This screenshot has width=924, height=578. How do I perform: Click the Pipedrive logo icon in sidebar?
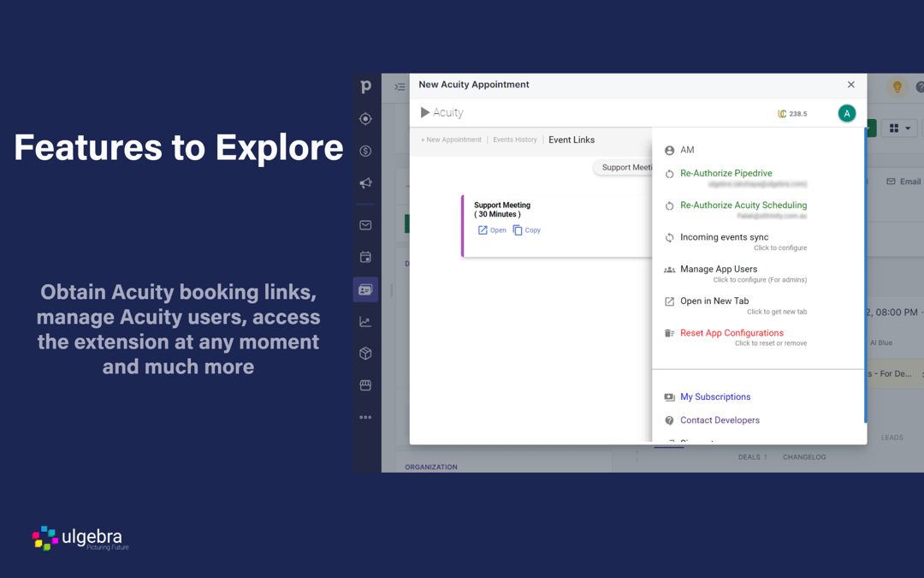click(365, 86)
